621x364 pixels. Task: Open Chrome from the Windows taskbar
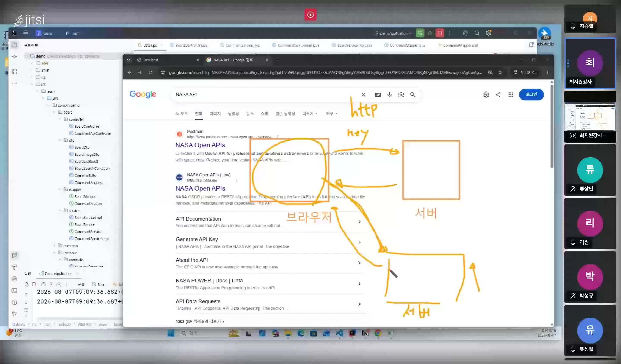click(378, 333)
